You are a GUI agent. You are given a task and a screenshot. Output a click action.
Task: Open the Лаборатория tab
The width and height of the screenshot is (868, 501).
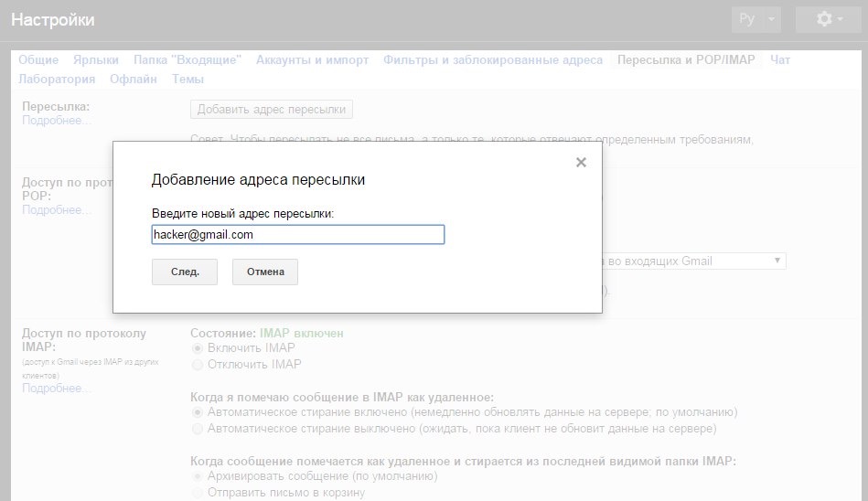57,80
